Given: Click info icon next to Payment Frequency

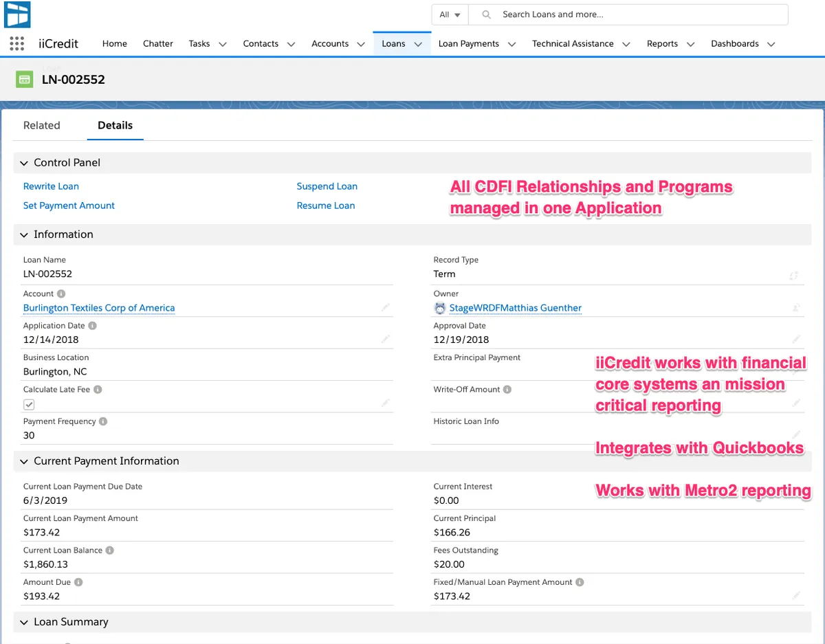Looking at the screenshot, I should coord(103,421).
